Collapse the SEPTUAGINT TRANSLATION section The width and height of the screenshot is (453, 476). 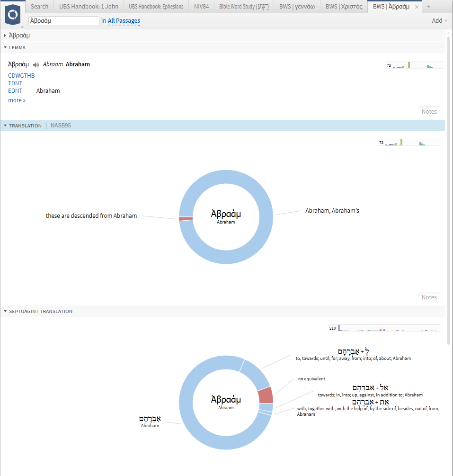point(5,312)
